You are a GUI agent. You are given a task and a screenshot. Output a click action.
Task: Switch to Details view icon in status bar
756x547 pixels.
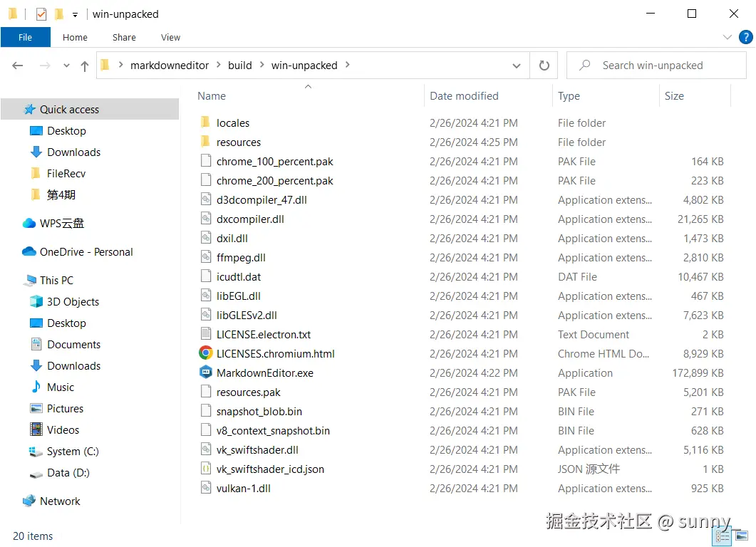722,537
